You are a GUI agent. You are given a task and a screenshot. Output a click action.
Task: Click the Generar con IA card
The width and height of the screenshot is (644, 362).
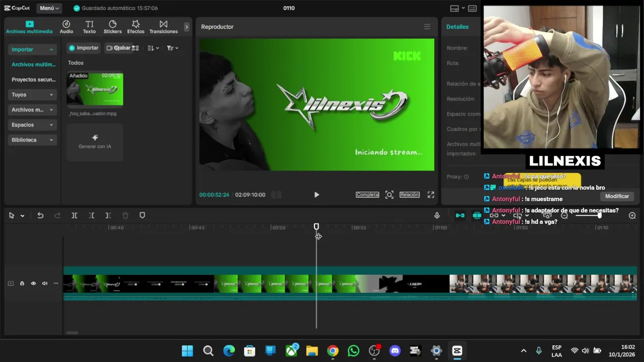click(95, 142)
